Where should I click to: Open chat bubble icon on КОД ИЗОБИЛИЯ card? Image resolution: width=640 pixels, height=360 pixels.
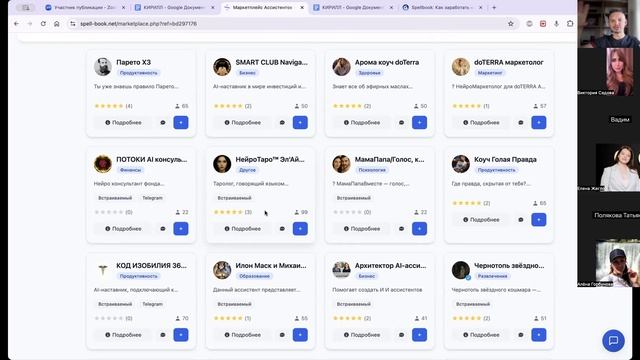click(163, 335)
